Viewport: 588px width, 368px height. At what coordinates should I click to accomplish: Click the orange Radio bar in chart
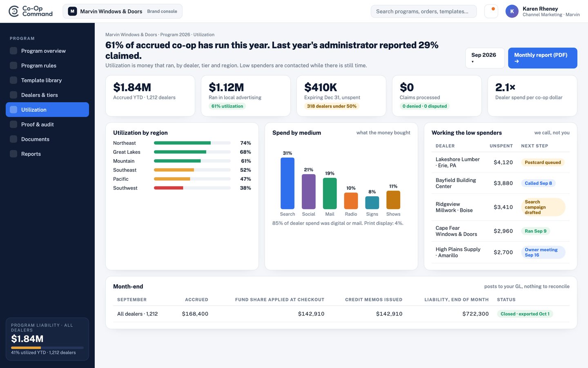(x=351, y=201)
